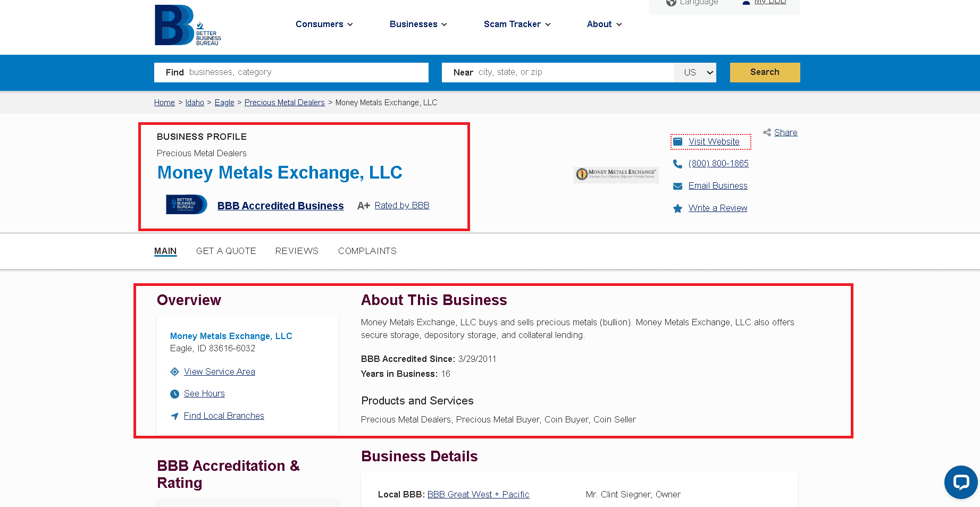Click the My BBB user icon
Screen dimensions: 980x507
(746, 3)
